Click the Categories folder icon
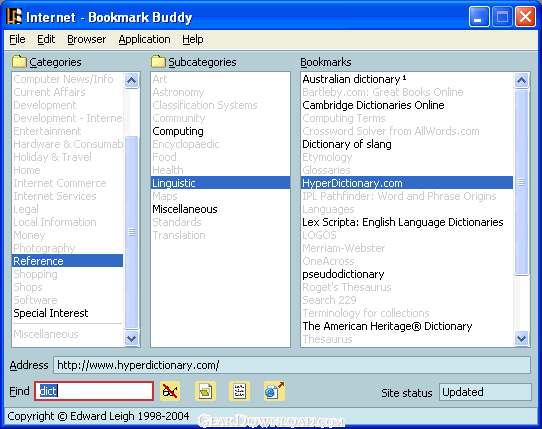This screenshot has width=542, height=429. [19, 62]
